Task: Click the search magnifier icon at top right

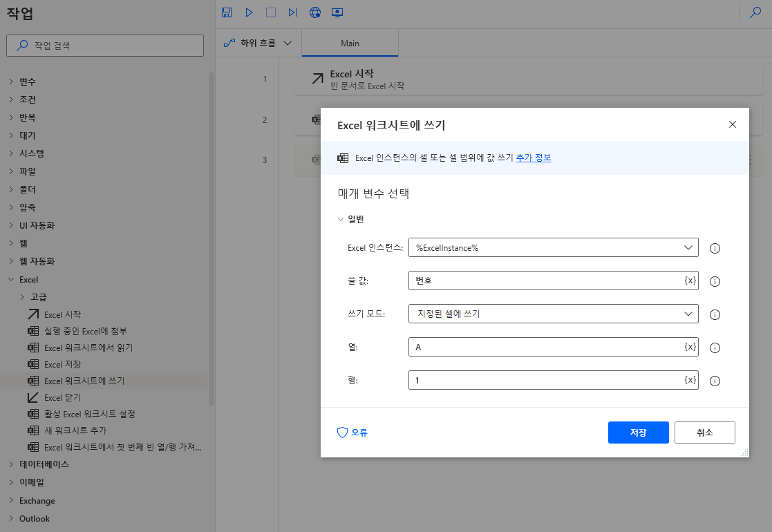Action: click(755, 12)
